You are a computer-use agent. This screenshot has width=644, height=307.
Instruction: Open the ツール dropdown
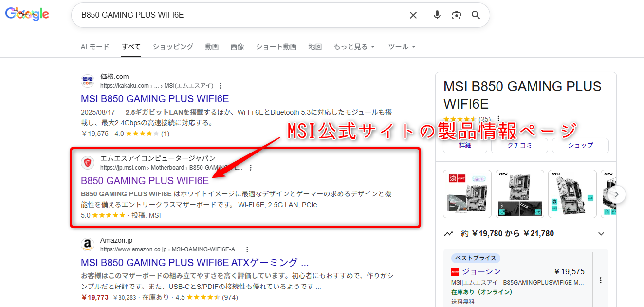(402, 47)
